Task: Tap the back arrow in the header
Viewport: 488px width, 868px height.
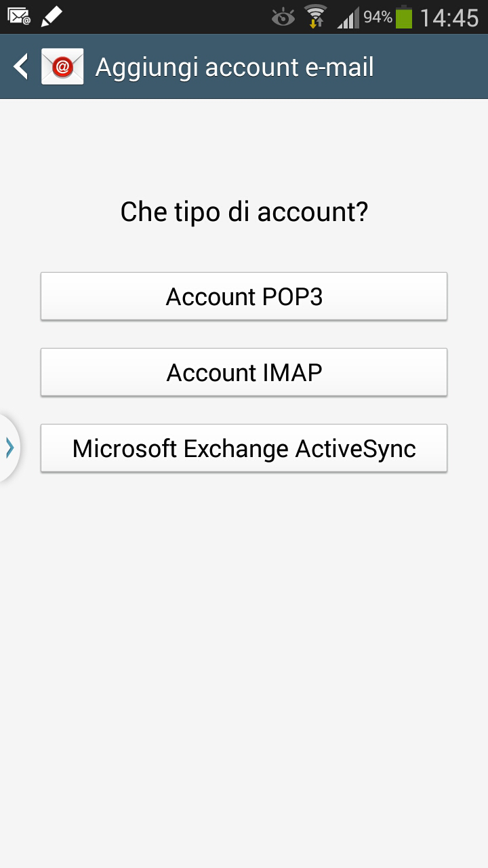Action: point(22,67)
